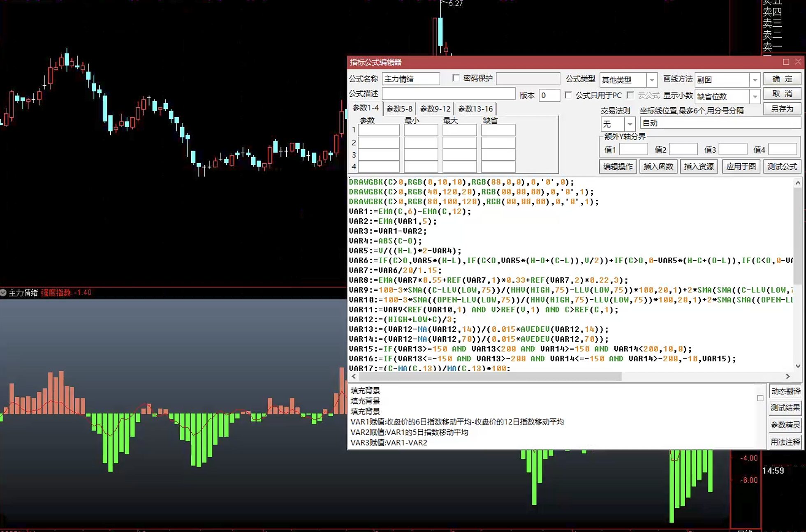Screen dimensions: 806x532
Task: Maximize the 指标公式编辑器 window
Action: pos(786,62)
